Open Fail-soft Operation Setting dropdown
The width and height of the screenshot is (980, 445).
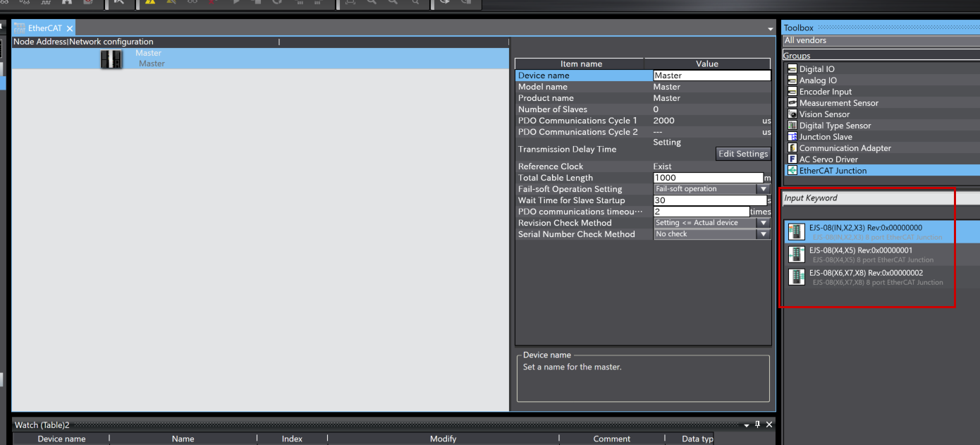(763, 189)
